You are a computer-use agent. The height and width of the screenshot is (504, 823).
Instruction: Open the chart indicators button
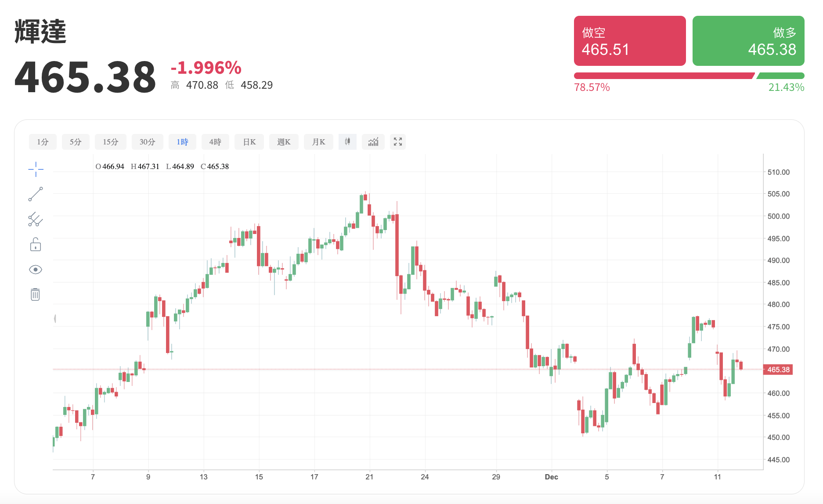point(373,142)
